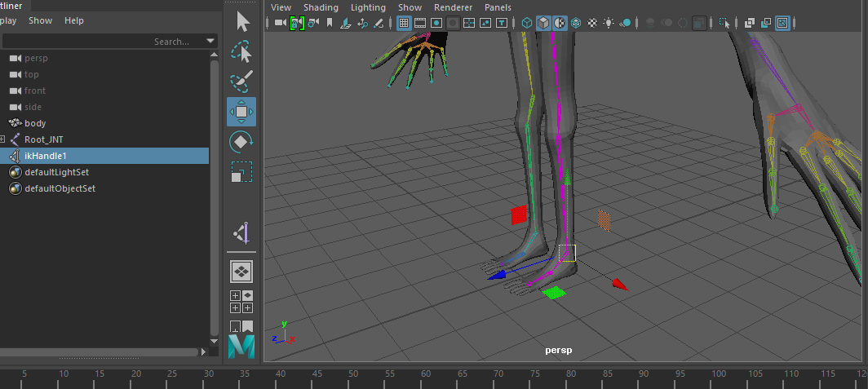Image resolution: width=868 pixels, height=389 pixels.
Task: Switch to the Scale tool
Action: tap(242, 171)
